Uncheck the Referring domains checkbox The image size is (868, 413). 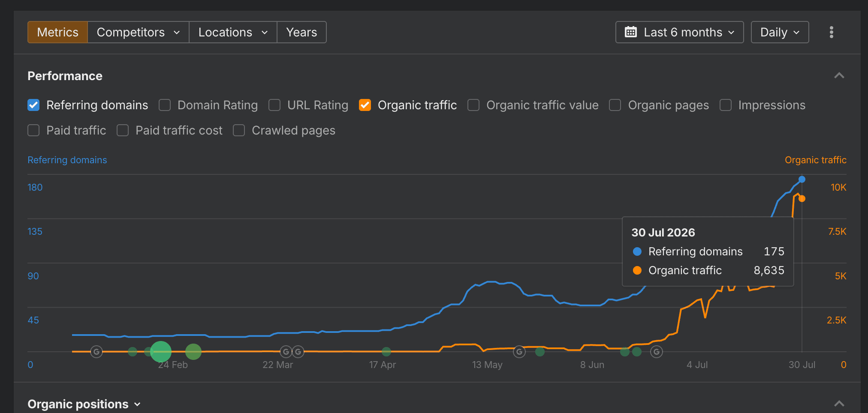[x=33, y=105]
